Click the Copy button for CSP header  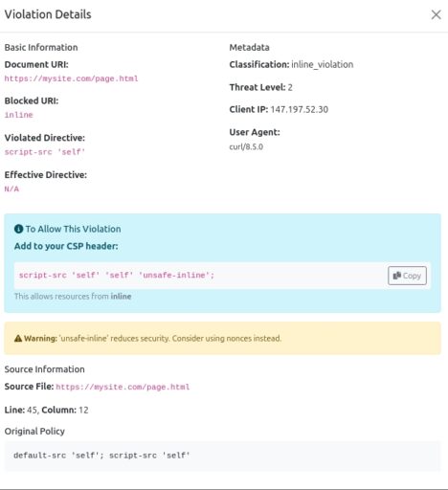click(x=407, y=276)
